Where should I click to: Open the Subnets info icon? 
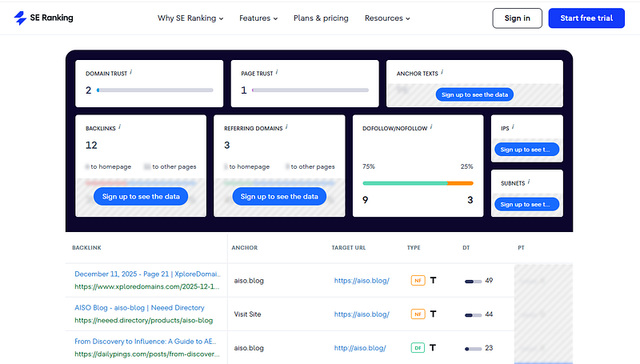[529, 182]
